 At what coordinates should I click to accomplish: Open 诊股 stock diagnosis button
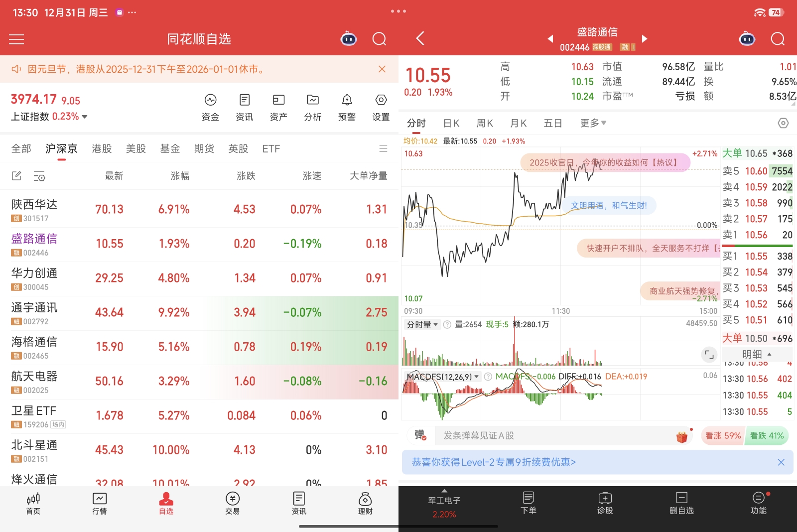[605, 503]
